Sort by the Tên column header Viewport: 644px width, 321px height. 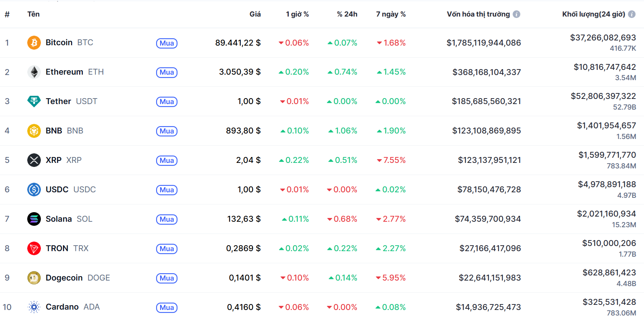(34, 14)
